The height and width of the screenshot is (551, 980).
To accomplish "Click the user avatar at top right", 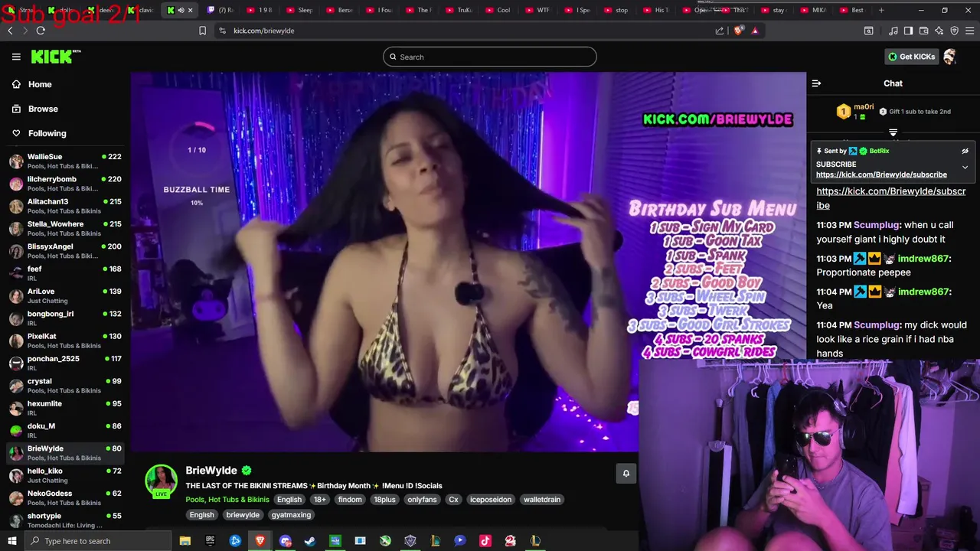I will 949,57.
